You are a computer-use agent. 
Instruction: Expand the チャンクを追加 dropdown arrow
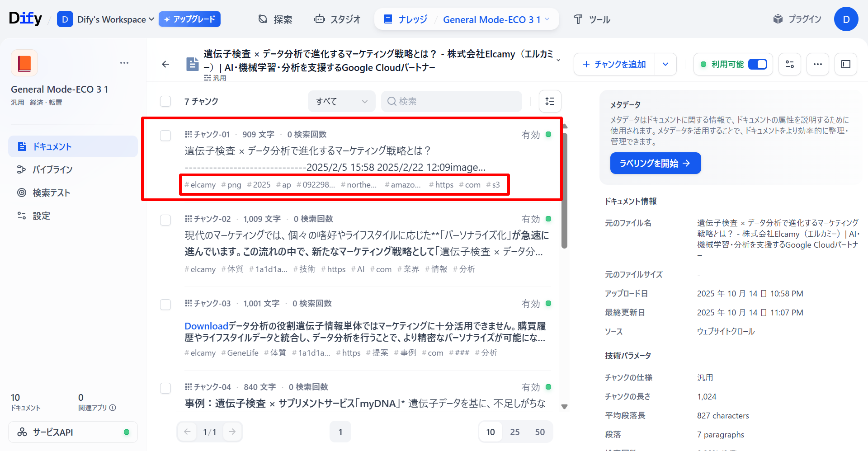tap(665, 64)
